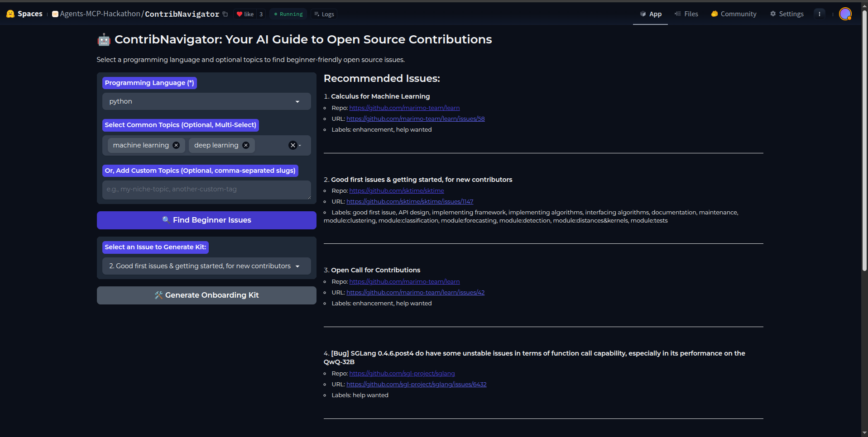Remove the deep learning topic tag
The width and height of the screenshot is (868, 437).
(246, 145)
